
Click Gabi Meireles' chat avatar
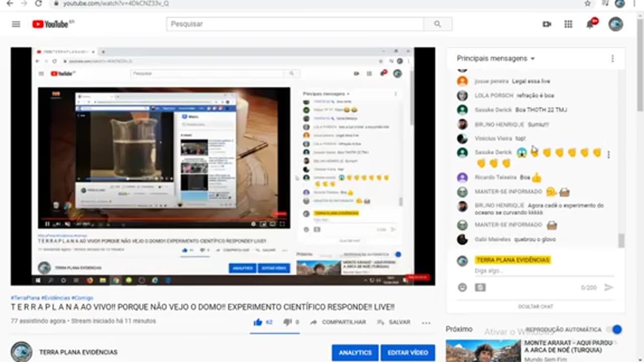pos(462,239)
